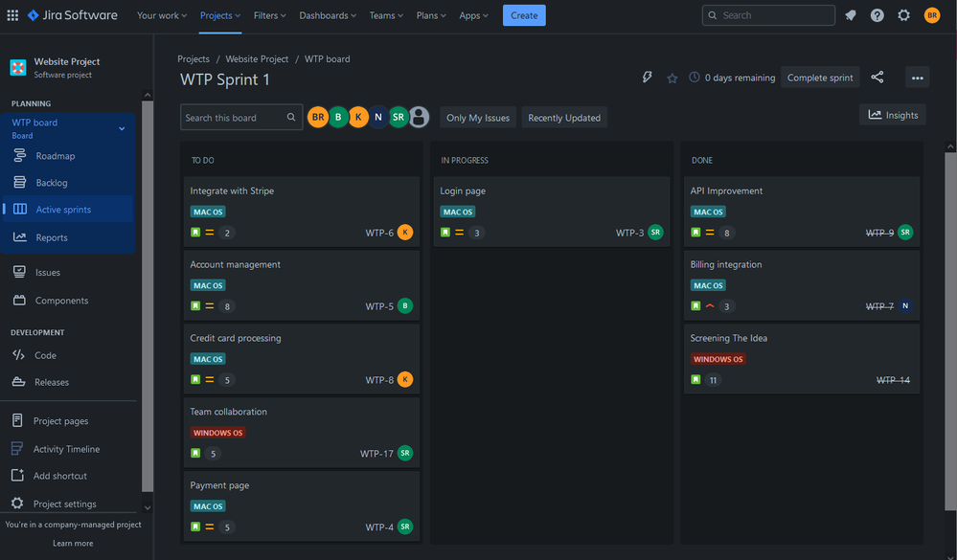This screenshot has width=957, height=560.
Task: Star the WTP Sprint 1 board
Action: (672, 77)
